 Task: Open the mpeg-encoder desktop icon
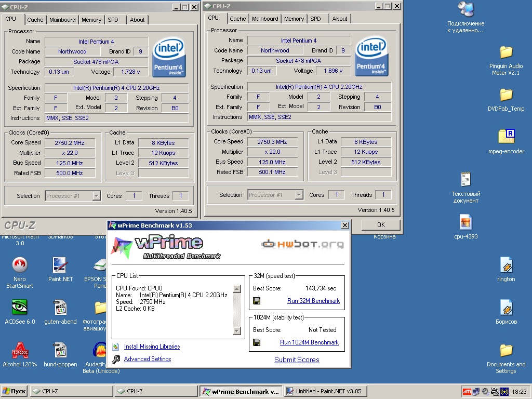[506, 137]
